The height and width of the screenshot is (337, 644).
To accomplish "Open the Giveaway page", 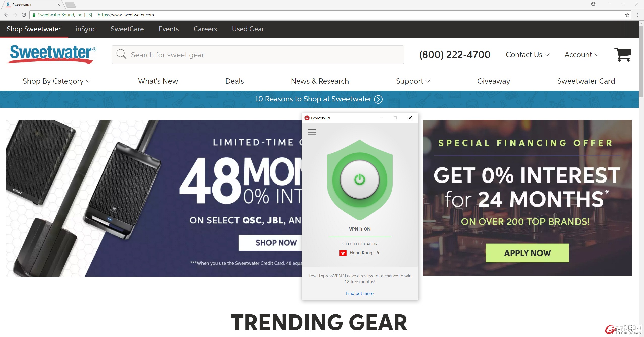I will 494,81.
